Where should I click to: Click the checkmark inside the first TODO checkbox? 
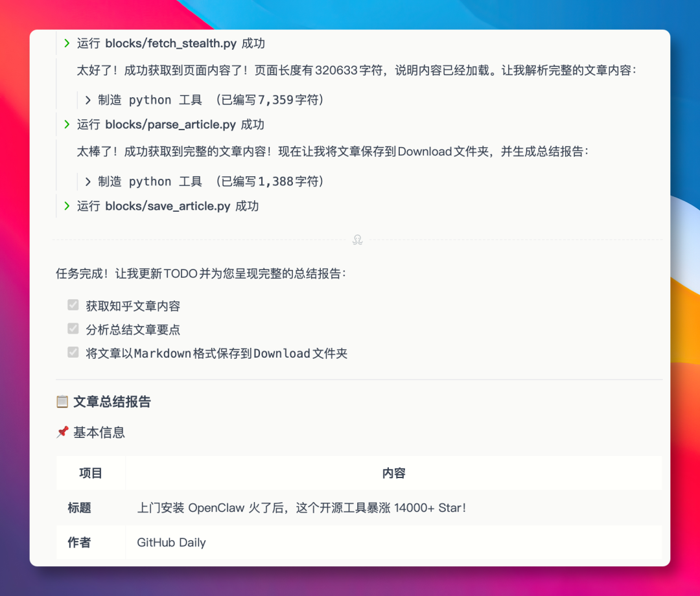(73, 304)
